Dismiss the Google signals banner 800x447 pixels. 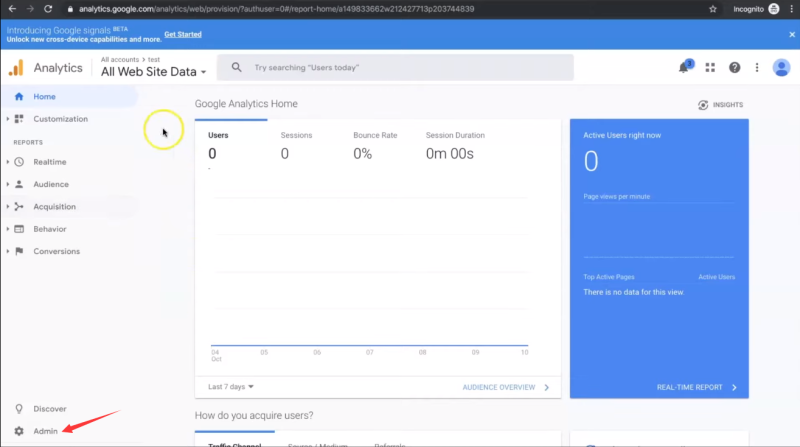792,34
